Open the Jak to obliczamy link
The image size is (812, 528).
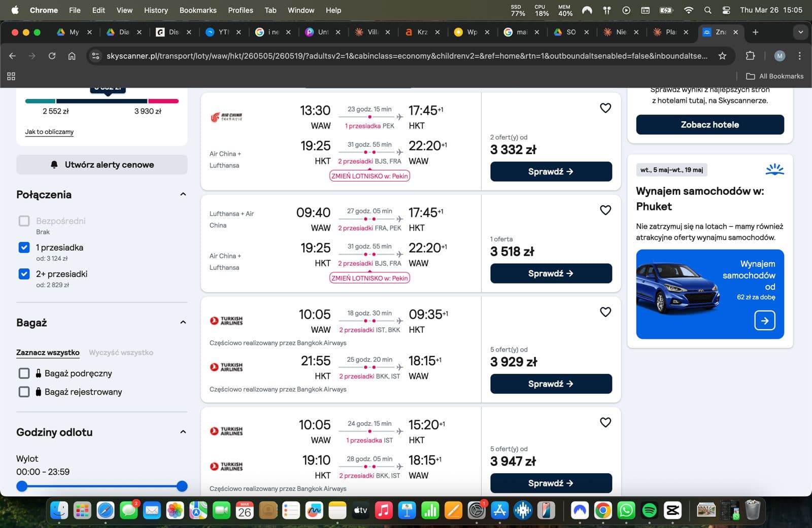49,132
